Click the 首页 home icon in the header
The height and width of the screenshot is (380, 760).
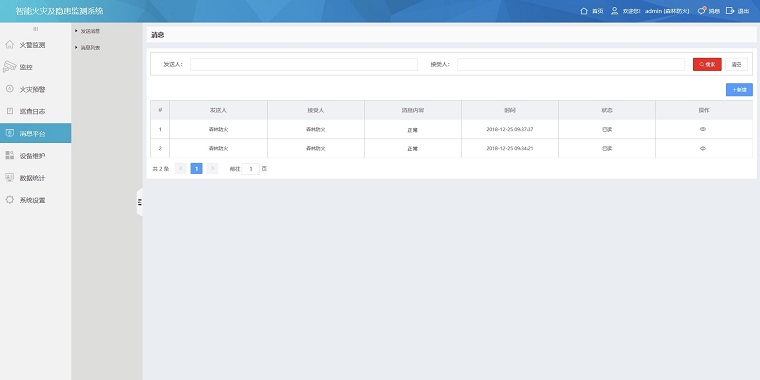pyautogui.click(x=584, y=11)
